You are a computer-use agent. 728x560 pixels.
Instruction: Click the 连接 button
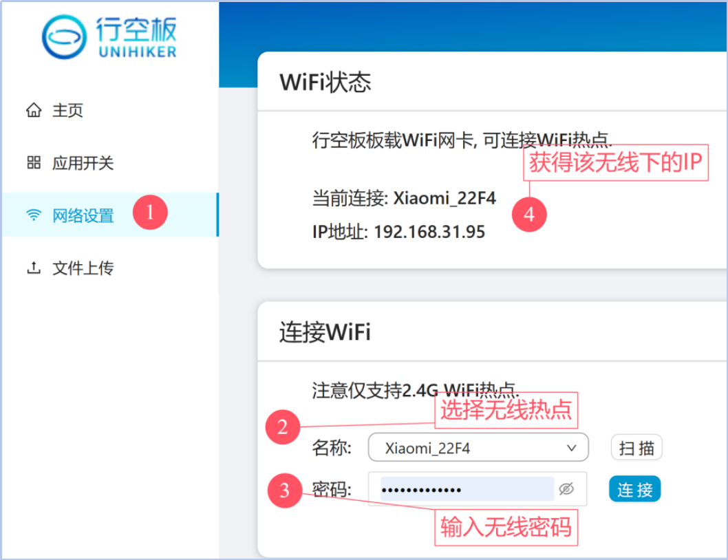(634, 489)
